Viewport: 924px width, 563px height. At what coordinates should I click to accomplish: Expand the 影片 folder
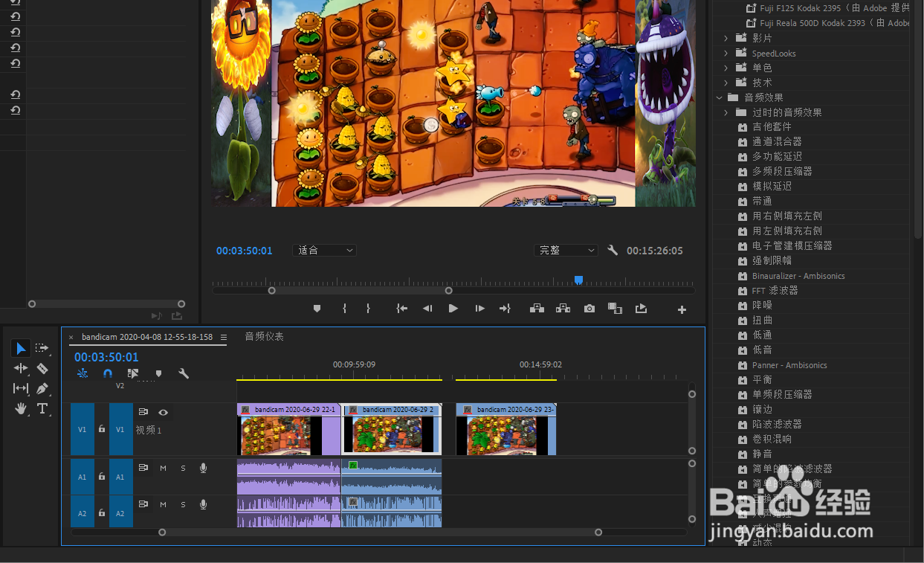tap(726, 38)
